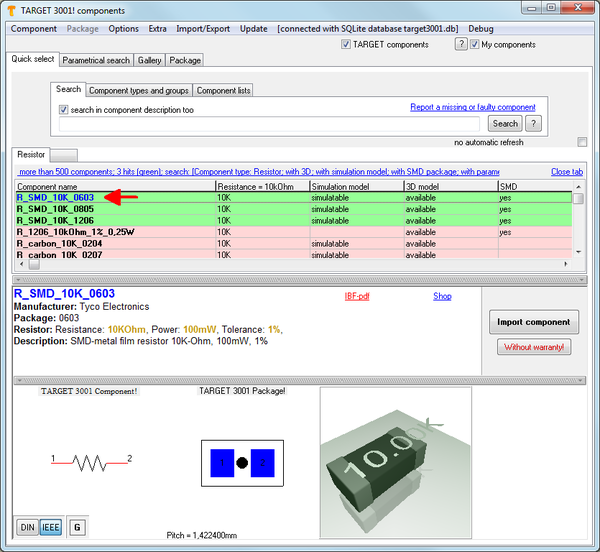Click the DIN symbol standard button
Screen dimensions: 600x552
[x=27, y=527]
